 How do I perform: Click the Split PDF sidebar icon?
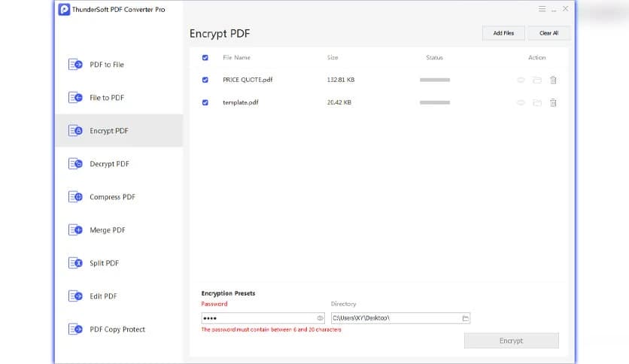(75, 263)
